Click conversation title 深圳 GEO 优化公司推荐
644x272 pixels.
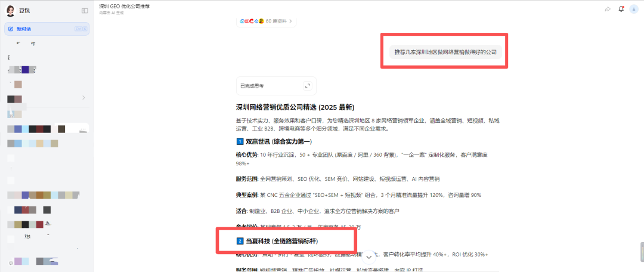[124, 7]
